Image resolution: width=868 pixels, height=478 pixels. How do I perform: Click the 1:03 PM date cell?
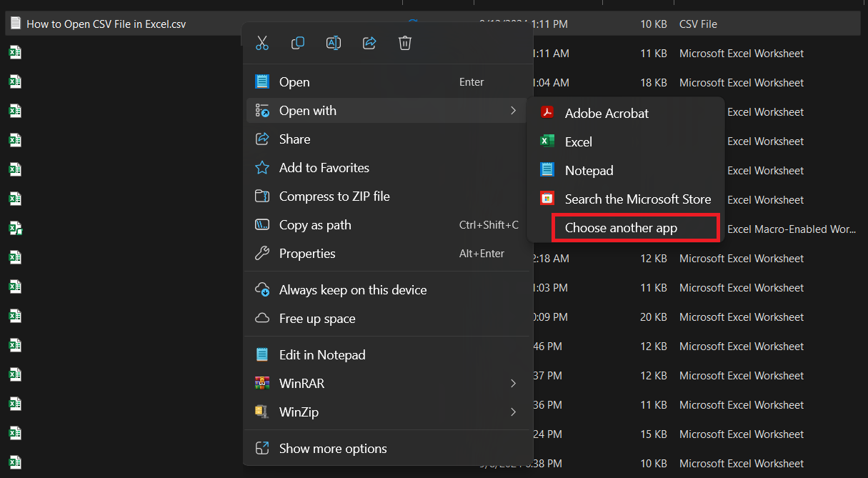pyautogui.click(x=551, y=288)
